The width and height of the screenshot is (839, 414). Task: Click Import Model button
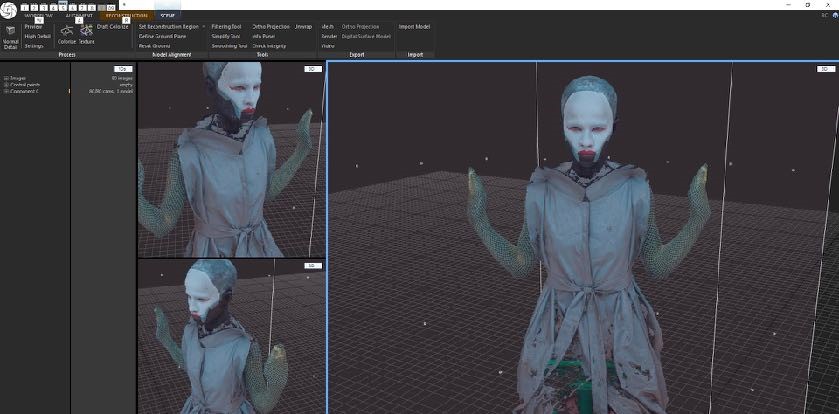414,26
